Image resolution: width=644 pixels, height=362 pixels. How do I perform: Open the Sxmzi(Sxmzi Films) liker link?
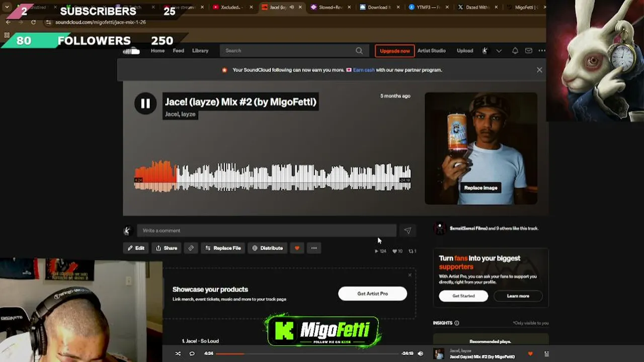click(468, 228)
